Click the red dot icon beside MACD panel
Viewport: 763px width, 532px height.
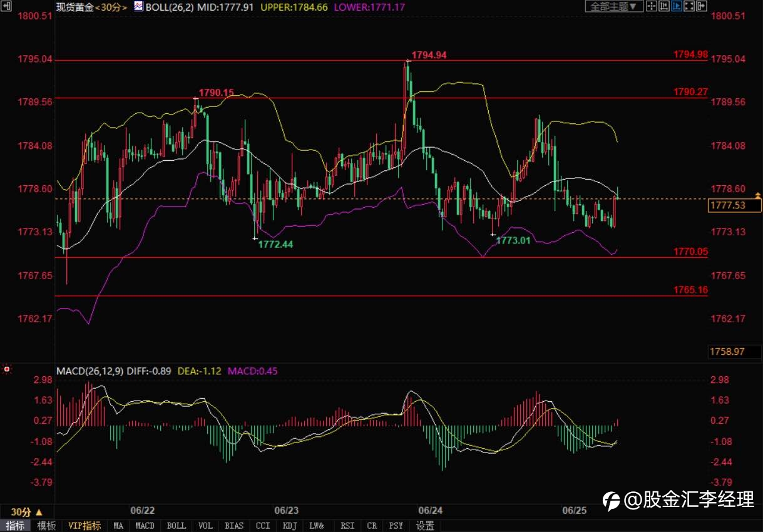[7, 369]
